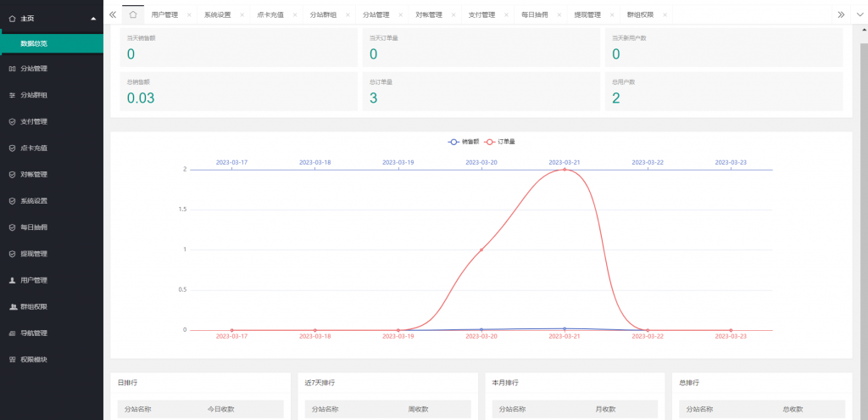Image resolution: width=868 pixels, height=420 pixels.
Task: Switch to the 用户管理 tab
Action: pyautogui.click(x=164, y=15)
